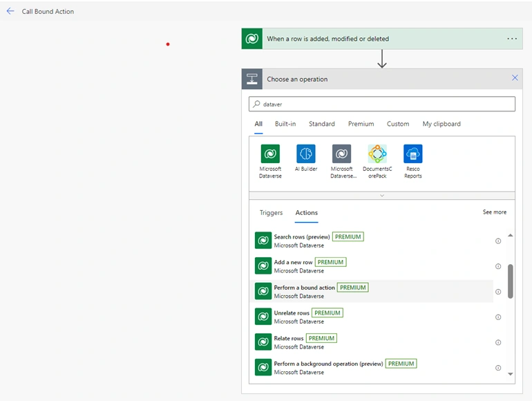Open the trigger's three-dot menu

512,39
